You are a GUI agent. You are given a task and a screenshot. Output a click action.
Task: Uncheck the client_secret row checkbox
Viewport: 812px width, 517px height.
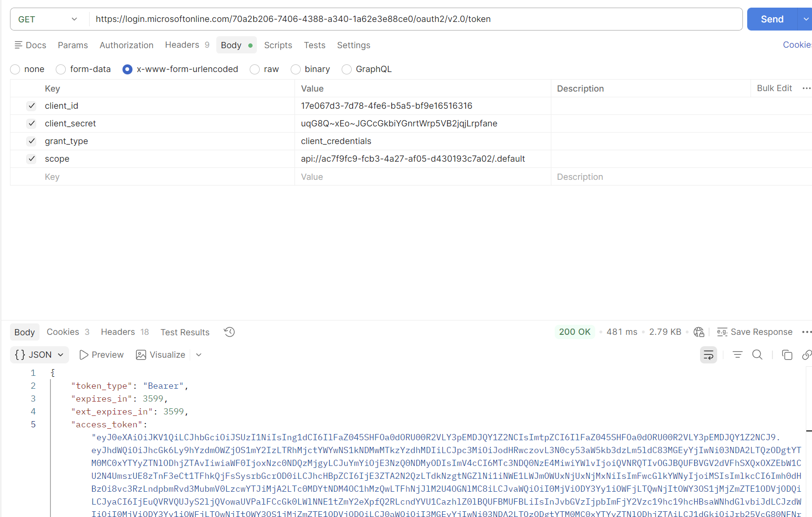point(31,124)
